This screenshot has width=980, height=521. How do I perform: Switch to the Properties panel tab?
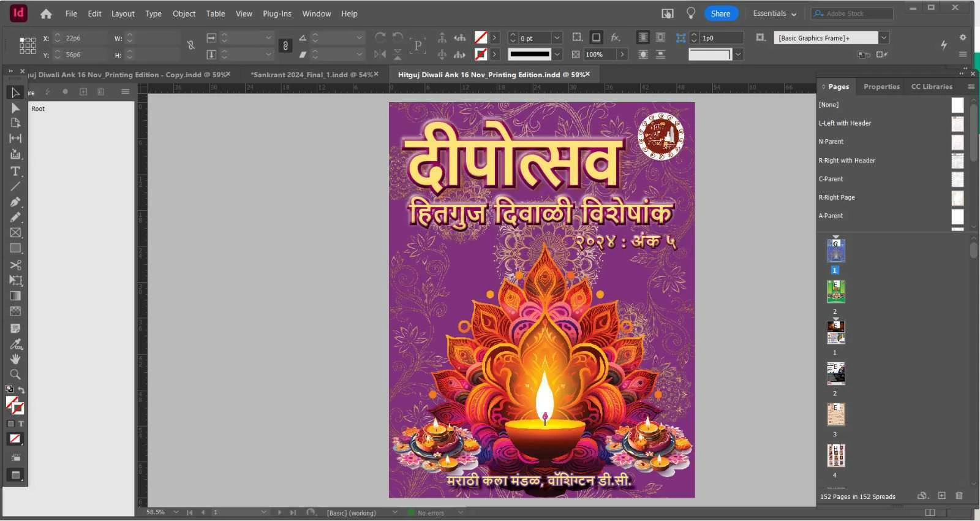881,87
